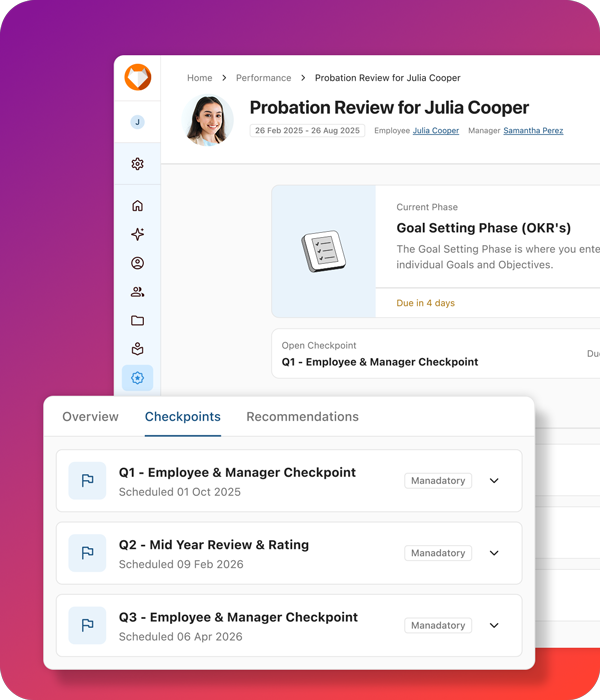This screenshot has width=600, height=700.
Task: Open the Julia Cooper employee link
Action: (x=436, y=131)
